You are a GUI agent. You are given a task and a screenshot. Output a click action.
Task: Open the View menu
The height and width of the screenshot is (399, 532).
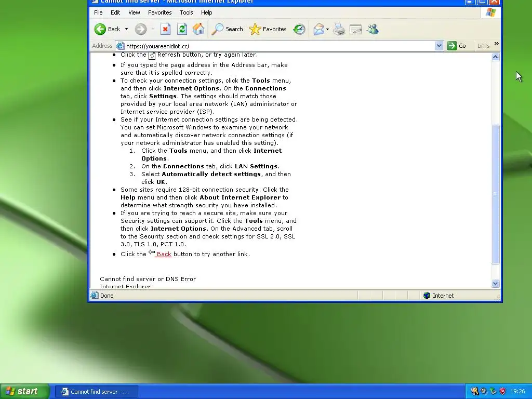(134, 12)
